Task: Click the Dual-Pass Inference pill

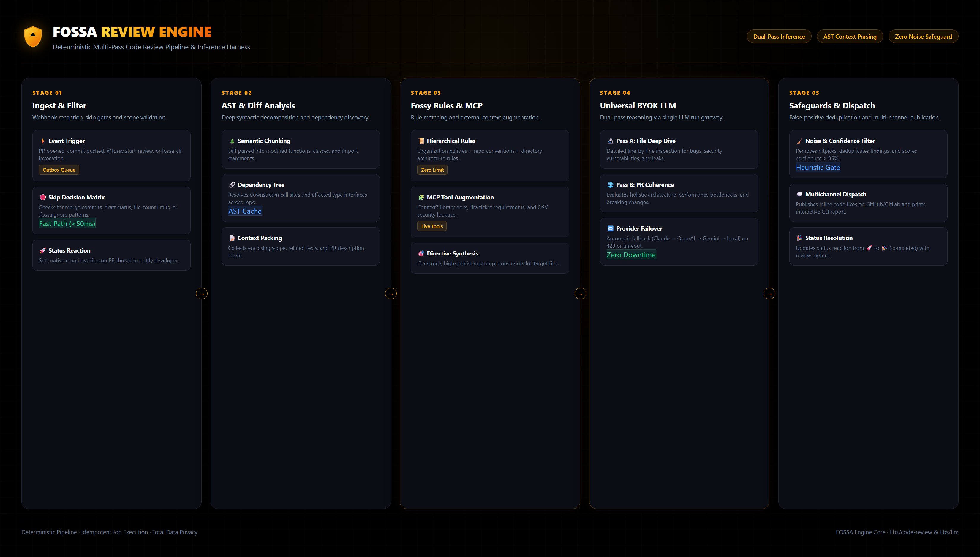Action: click(779, 36)
